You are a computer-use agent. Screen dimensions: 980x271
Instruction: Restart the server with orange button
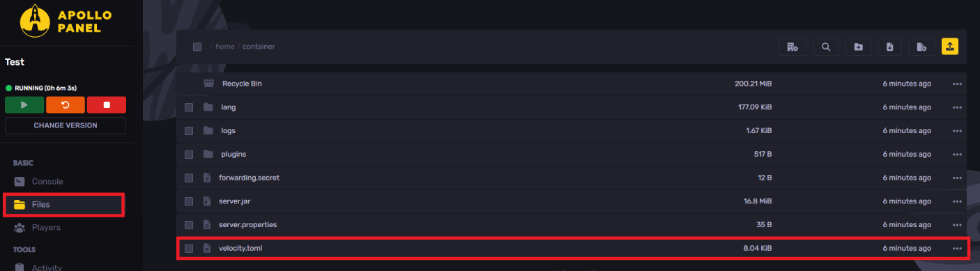(x=66, y=104)
